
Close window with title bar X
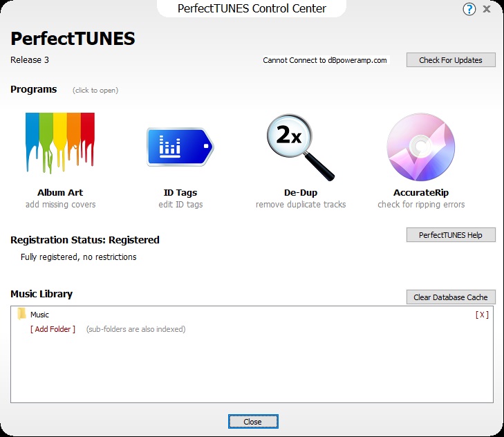[487, 9]
